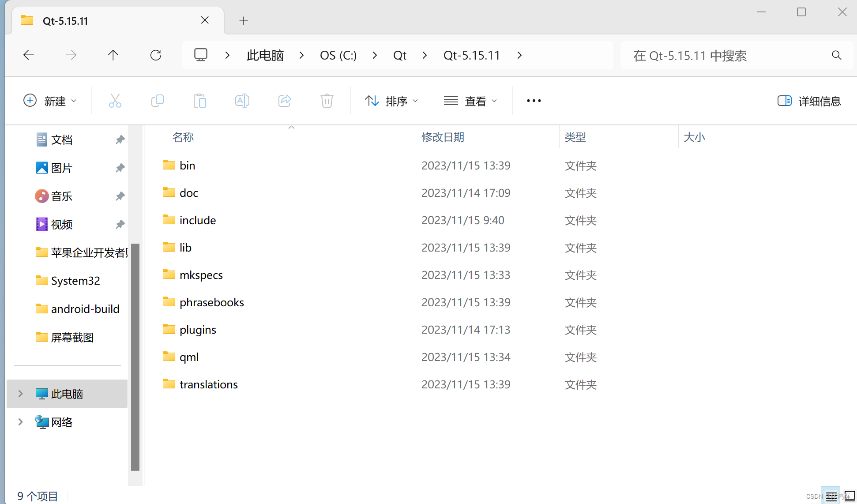
Task: Open 视频 in quick access
Action: 61,225
